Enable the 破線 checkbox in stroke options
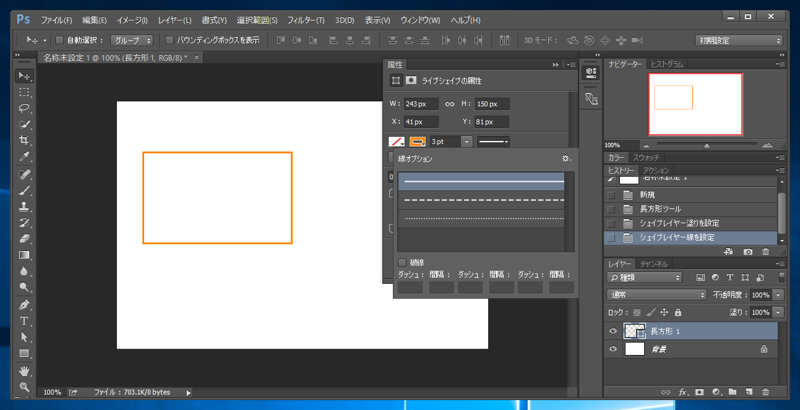800x410 pixels. pyautogui.click(x=402, y=263)
